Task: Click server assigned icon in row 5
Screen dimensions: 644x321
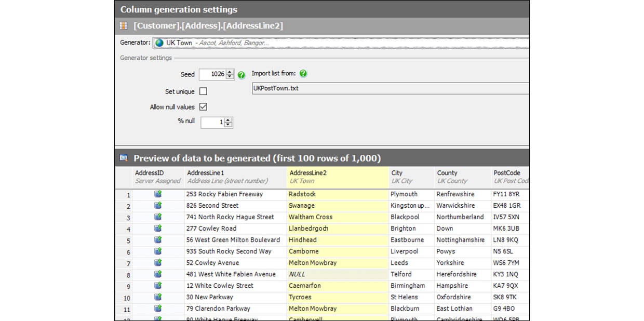Action: pos(158,239)
